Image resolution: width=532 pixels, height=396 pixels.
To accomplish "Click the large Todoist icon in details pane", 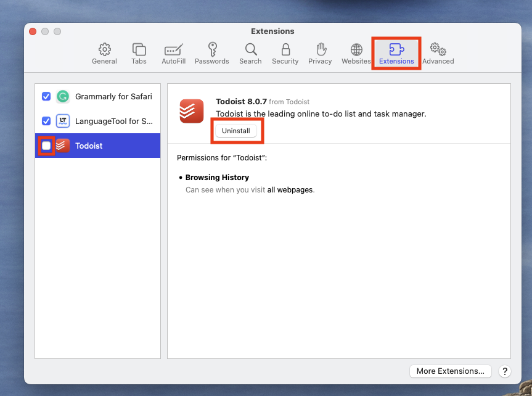I will 192,111.
